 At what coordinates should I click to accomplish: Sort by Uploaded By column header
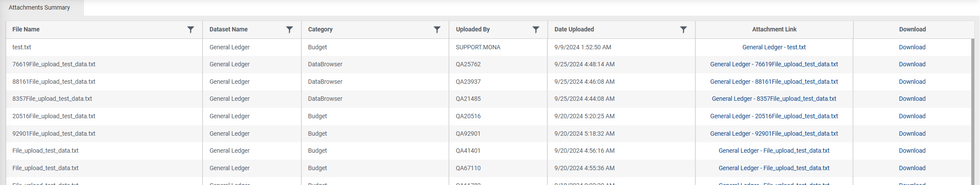(473, 30)
